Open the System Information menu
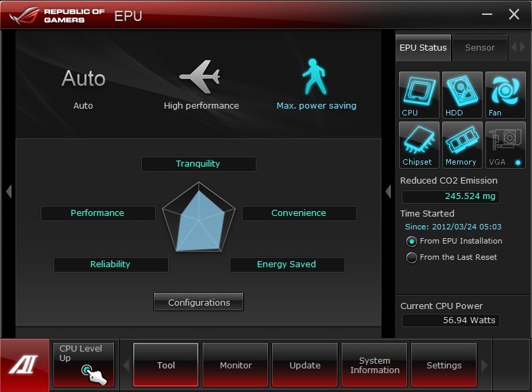Screen dimensions: 532x392 click(374, 365)
